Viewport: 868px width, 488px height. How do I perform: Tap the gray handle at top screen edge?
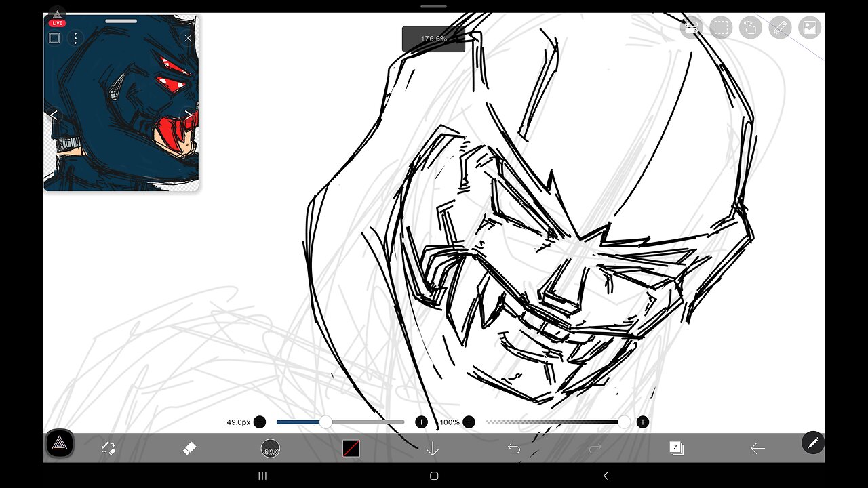433,6
